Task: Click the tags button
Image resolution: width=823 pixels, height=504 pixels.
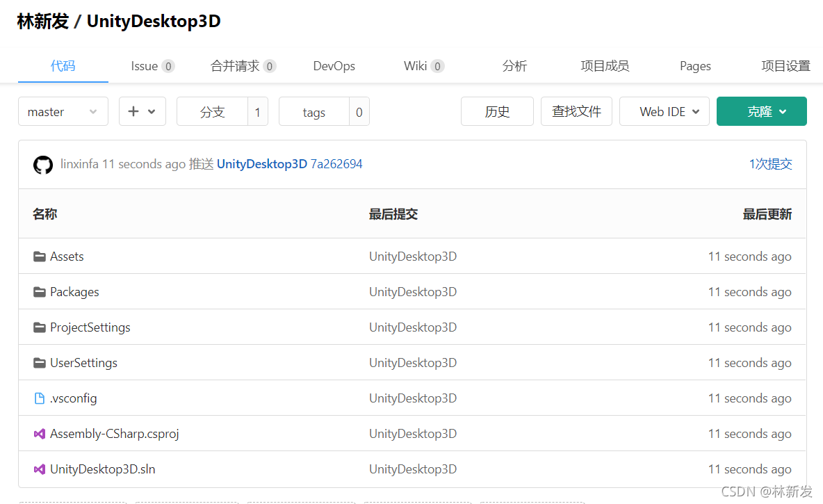Action: (x=314, y=111)
